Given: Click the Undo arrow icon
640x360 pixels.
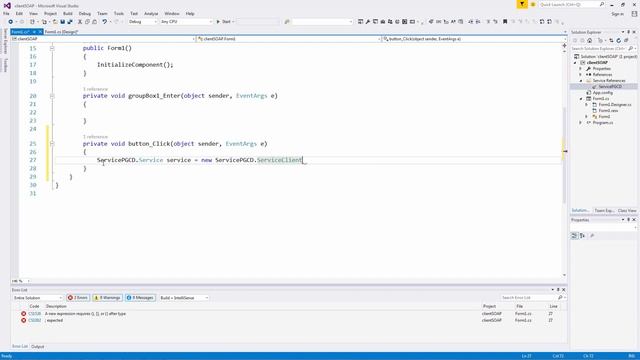Looking at the screenshot, I should pos(104,22).
